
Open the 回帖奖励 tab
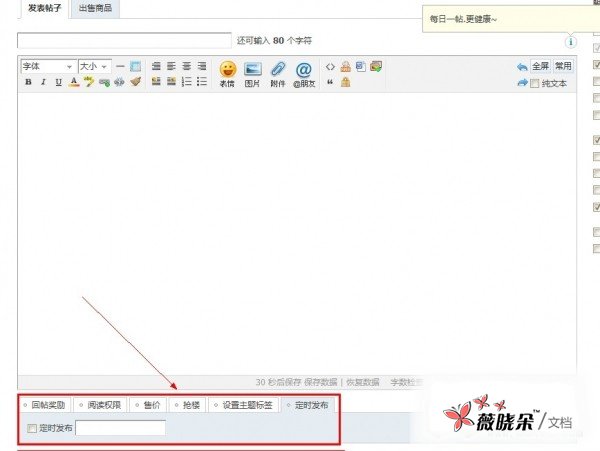point(44,405)
